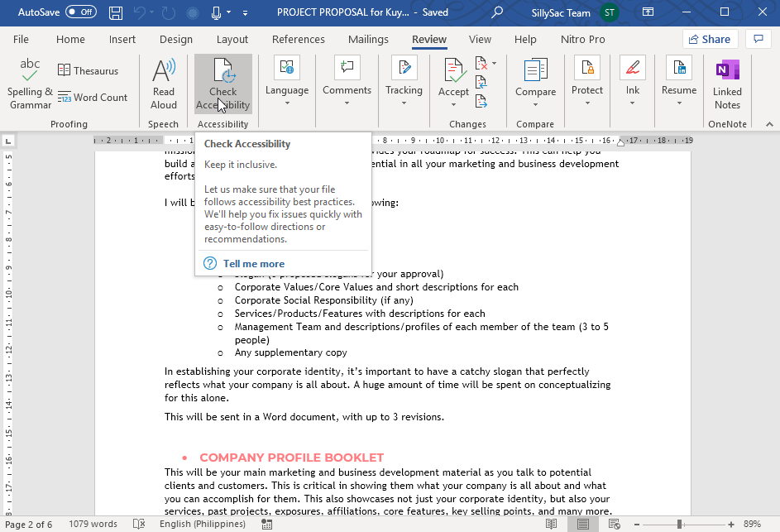Switch to the Design tab
The width and height of the screenshot is (780, 532).
pos(176,40)
